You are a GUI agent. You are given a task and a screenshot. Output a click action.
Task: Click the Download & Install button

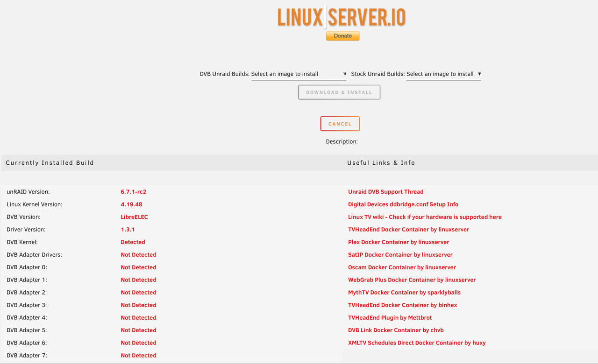point(339,92)
